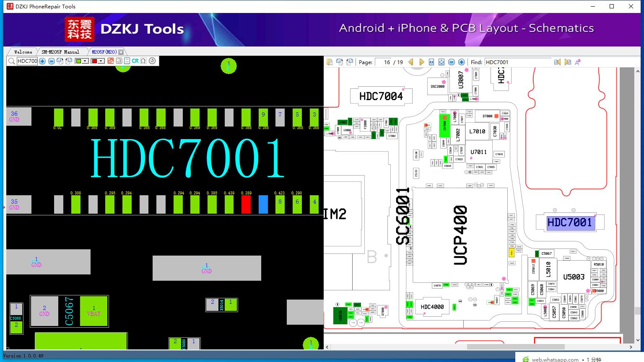Image resolution: width=644 pixels, height=362 pixels.
Task: Find previous match for HDC7001
Action: [x=557, y=62]
